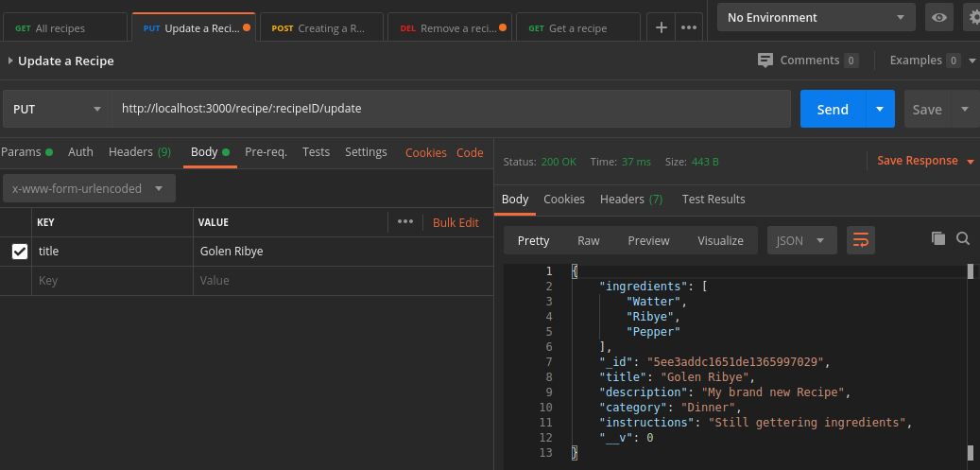This screenshot has width=980, height=470.
Task: Open the tab options three-dots menu
Action: pos(689,27)
